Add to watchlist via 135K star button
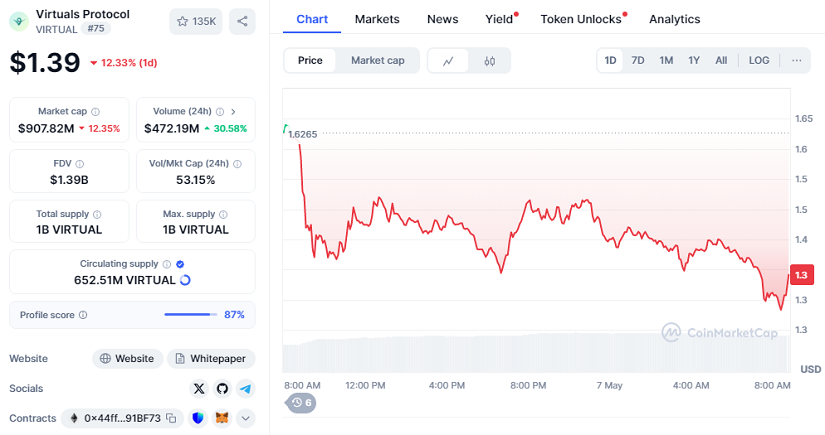This screenshot has height=435, width=825. 196,21
